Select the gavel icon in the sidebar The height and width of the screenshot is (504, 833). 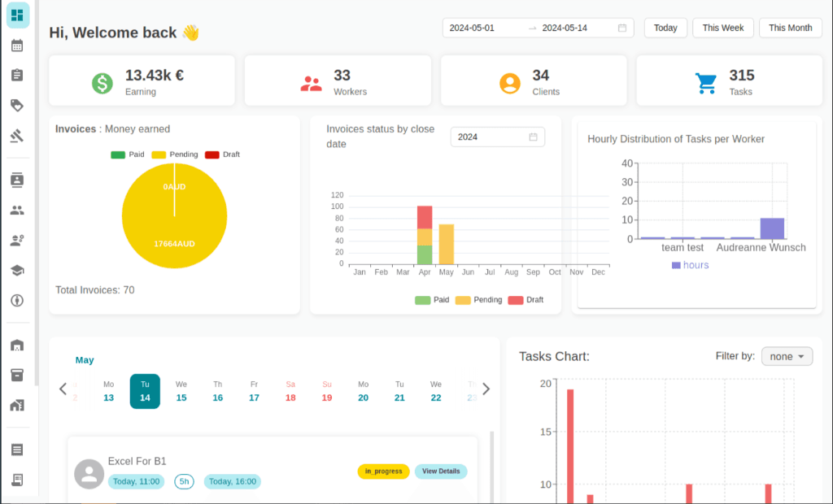click(17, 135)
